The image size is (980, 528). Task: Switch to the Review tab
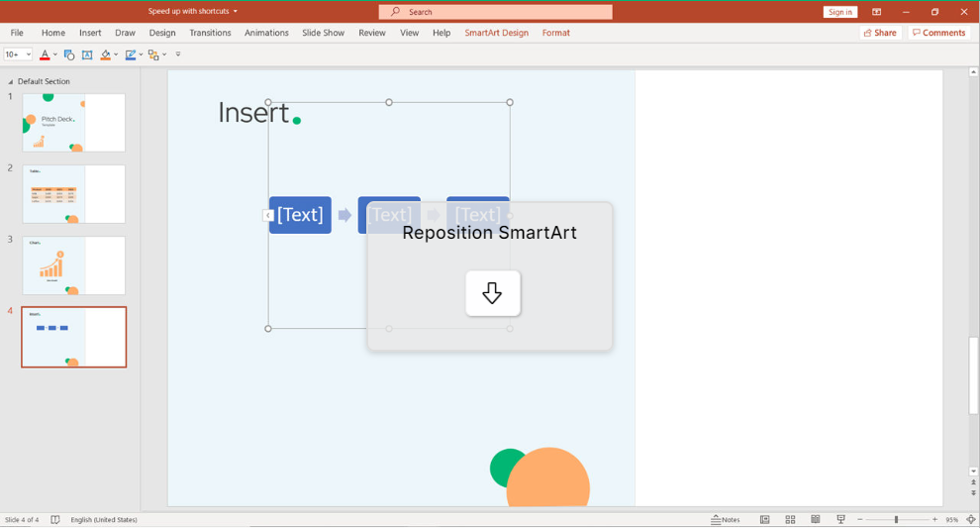point(372,33)
